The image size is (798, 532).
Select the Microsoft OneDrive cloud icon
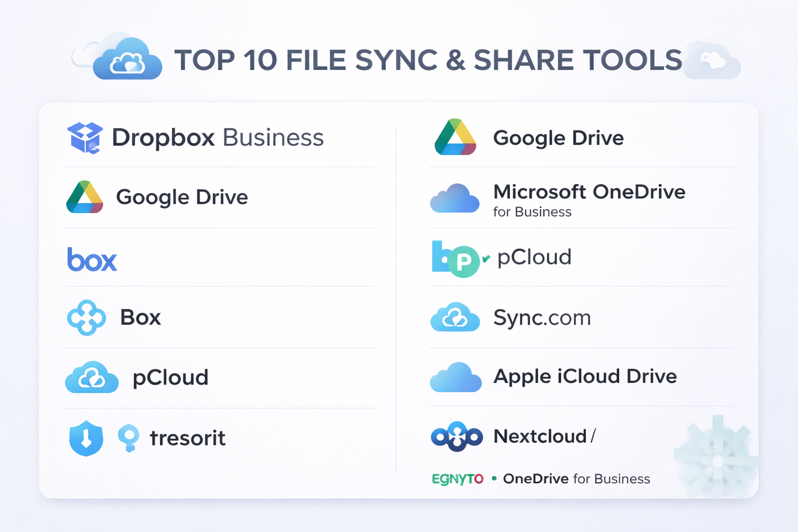click(x=455, y=198)
